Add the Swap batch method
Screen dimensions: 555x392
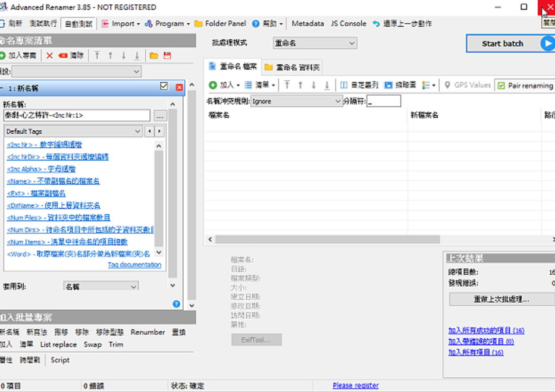coord(93,344)
